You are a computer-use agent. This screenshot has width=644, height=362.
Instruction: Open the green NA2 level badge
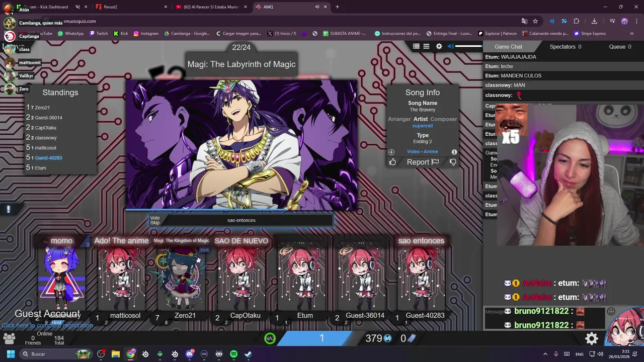coord(270,338)
